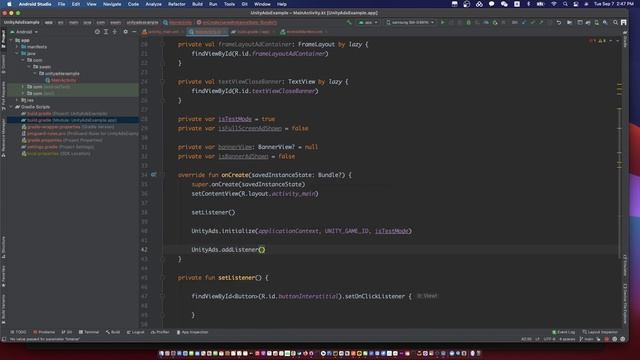Click the Debug app bug icon

pos(468,22)
